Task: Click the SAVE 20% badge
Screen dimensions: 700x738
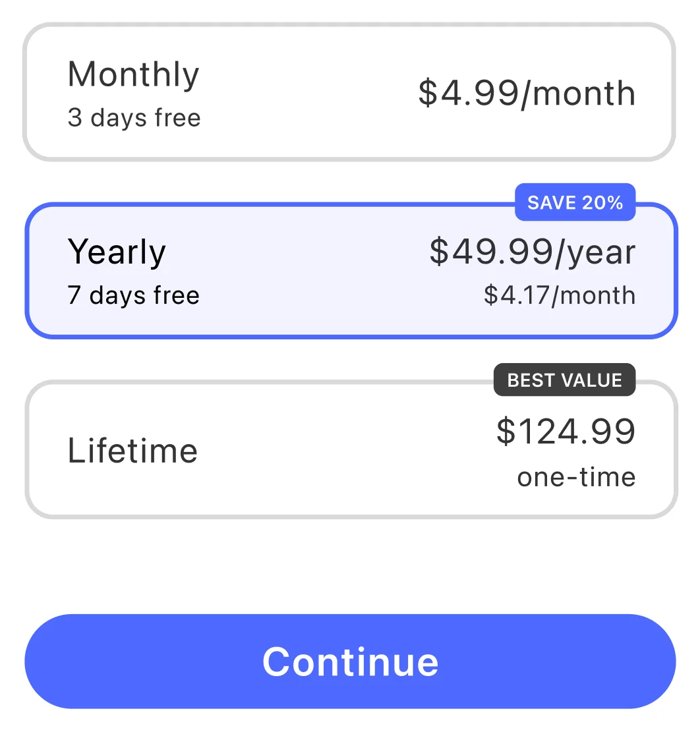Action: point(575,202)
